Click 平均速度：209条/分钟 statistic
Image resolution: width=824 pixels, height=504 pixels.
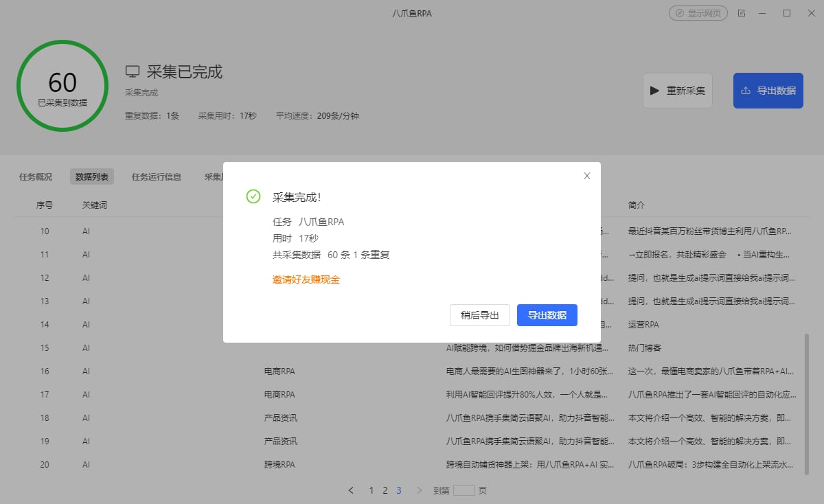tap(317, 116)
